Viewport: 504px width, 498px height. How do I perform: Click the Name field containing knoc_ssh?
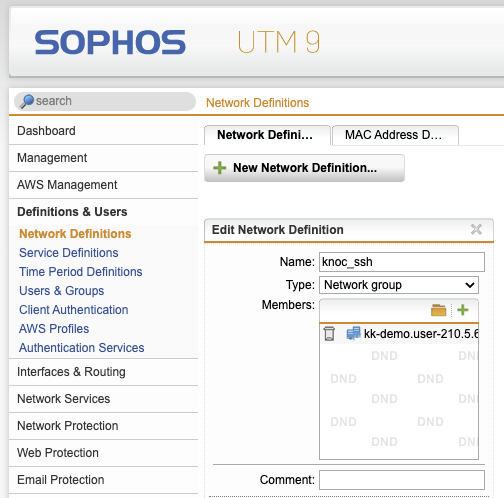pos(402,262)
